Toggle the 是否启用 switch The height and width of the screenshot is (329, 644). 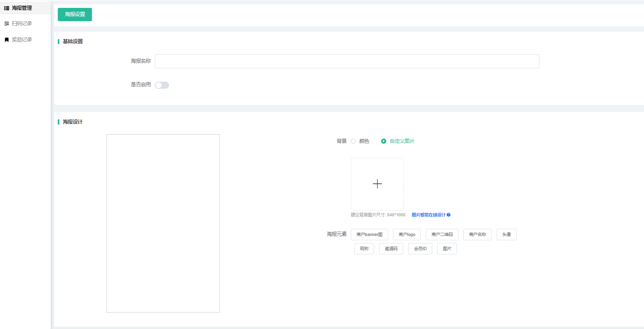click(162, 85)
